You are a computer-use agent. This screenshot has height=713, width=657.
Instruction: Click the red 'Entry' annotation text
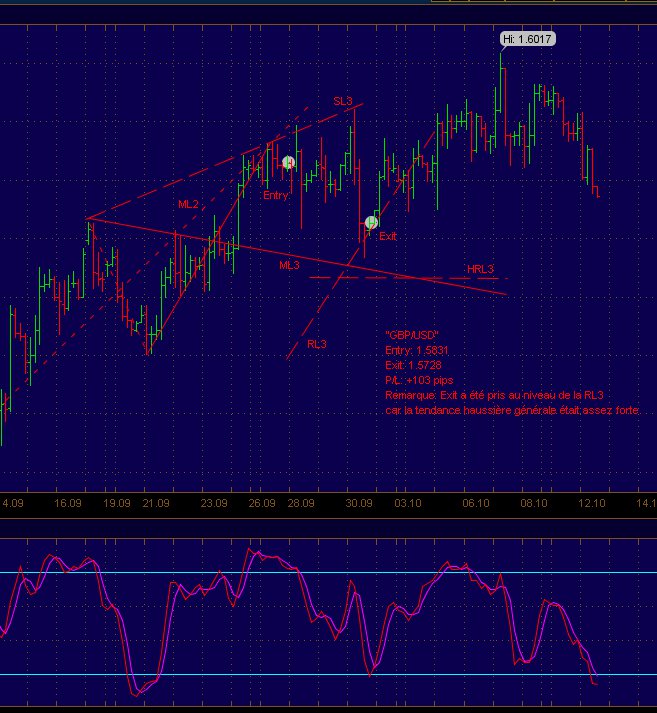pos(276,196)
